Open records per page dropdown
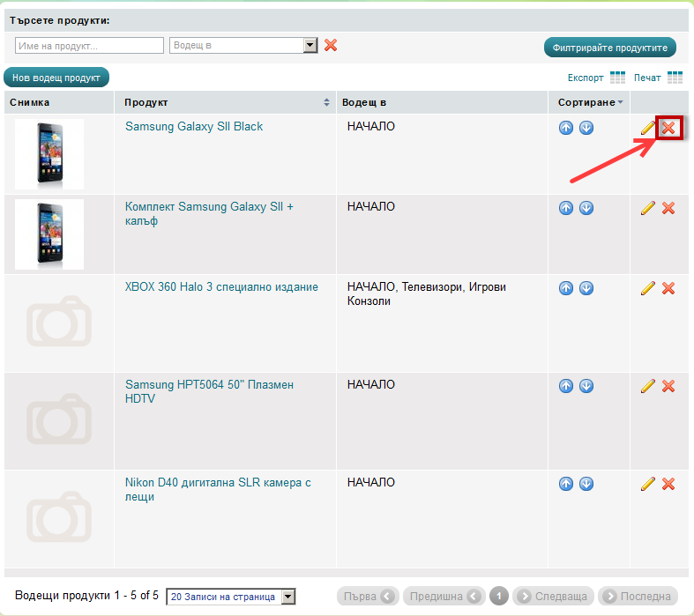The height and width of the screenshot is (616, 694). tap(287, 597)
